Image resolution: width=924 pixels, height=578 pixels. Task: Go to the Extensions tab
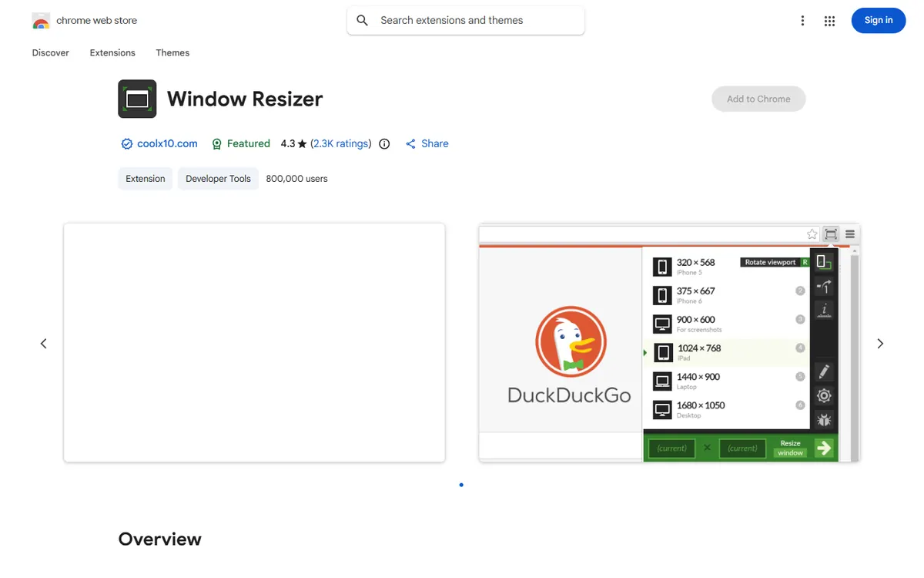[112, 53]
